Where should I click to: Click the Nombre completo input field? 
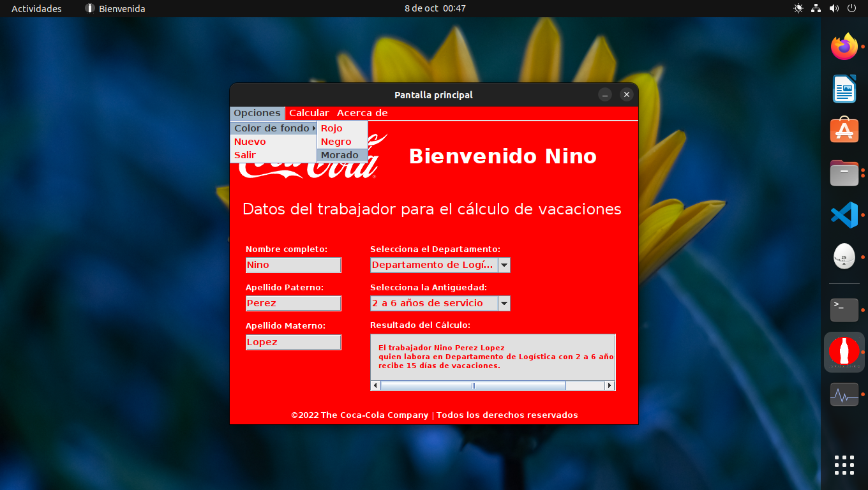(294, 265)
